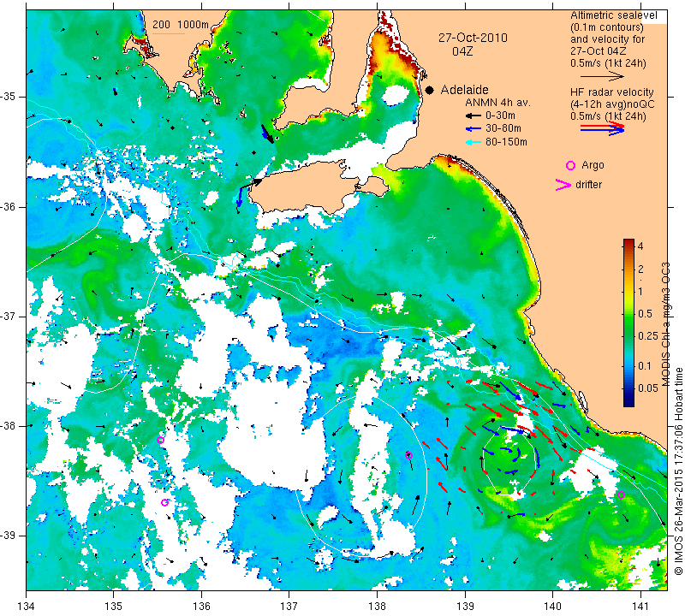Click the 'HF radar velocity' legend text

pos(612,92)
